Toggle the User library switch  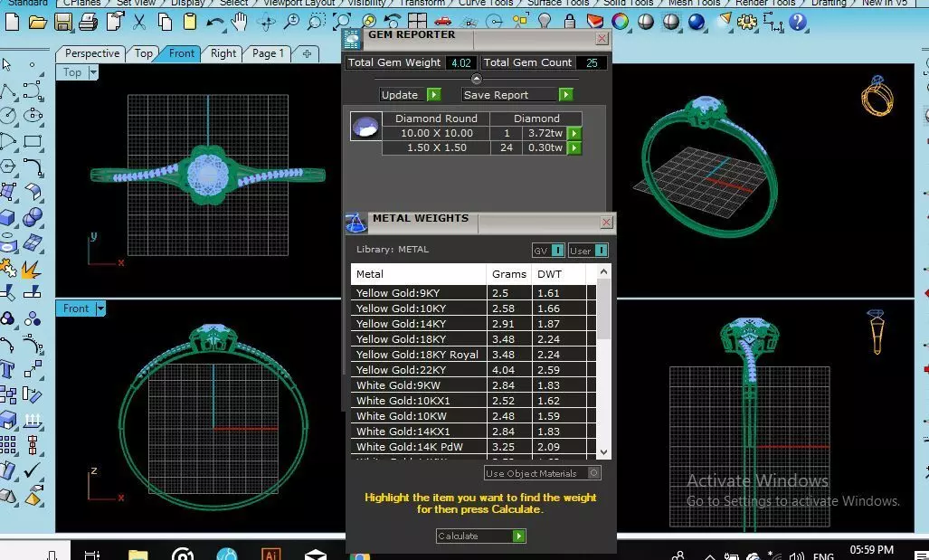coord(588,251)
